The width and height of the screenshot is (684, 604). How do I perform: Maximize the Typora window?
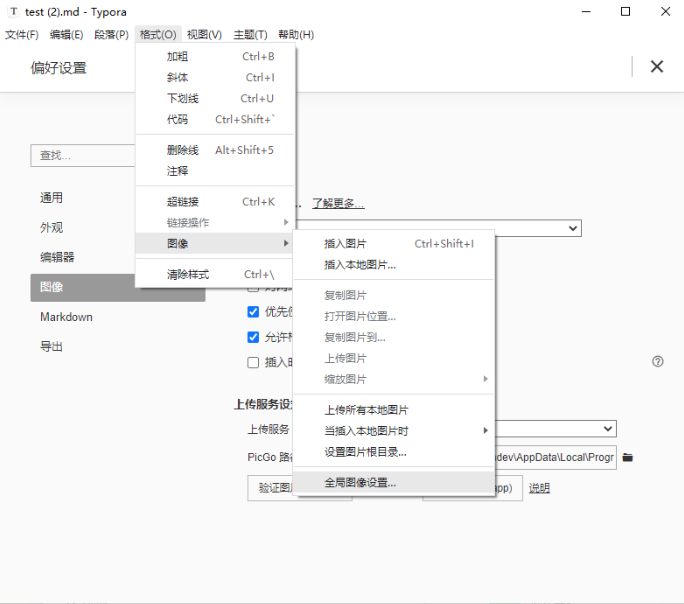tap(625, 12)
